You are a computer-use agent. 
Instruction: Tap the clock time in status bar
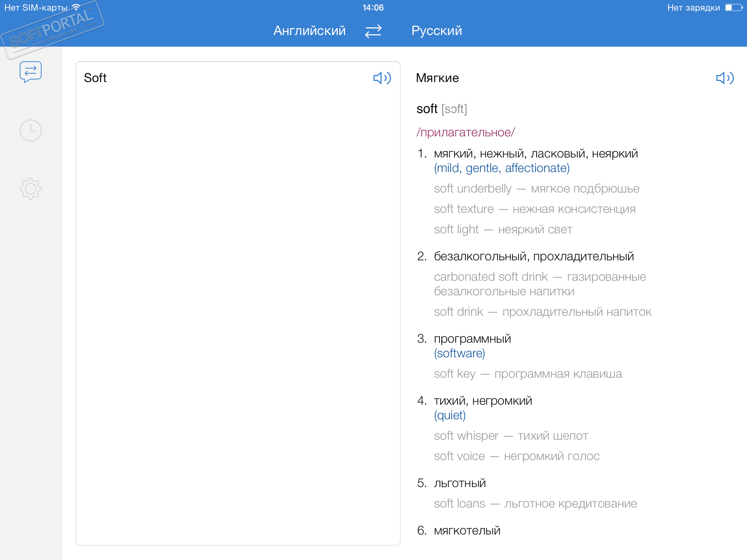point(373,8)
